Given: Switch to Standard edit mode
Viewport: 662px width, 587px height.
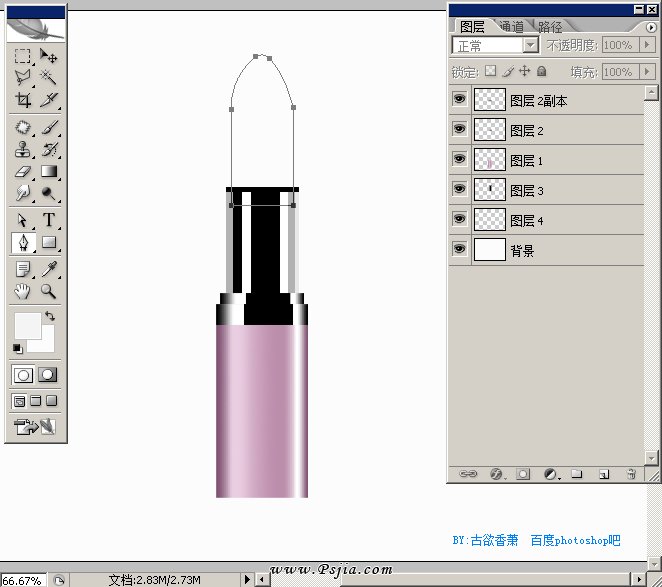Looking at the screenshot, I should [x=23, y=375].
